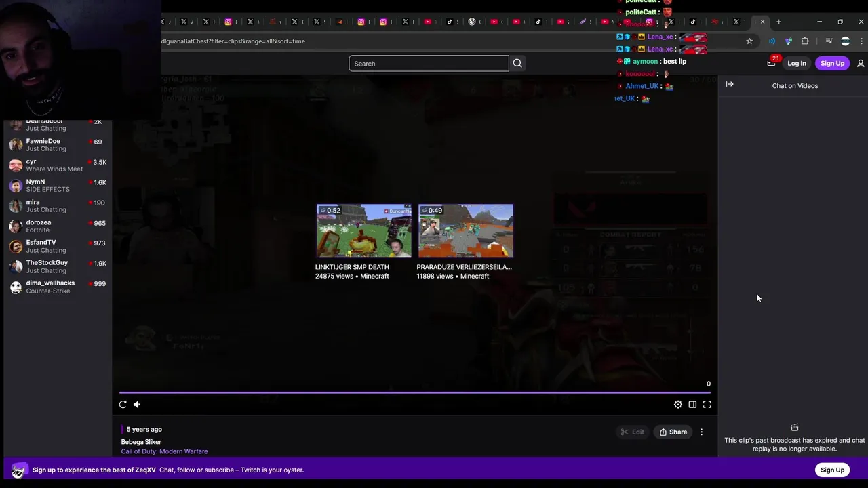Screen dimensions: 868x488
Task: Open the FawnieDoe channel in the sidebar
Action: tap(57, 145)
